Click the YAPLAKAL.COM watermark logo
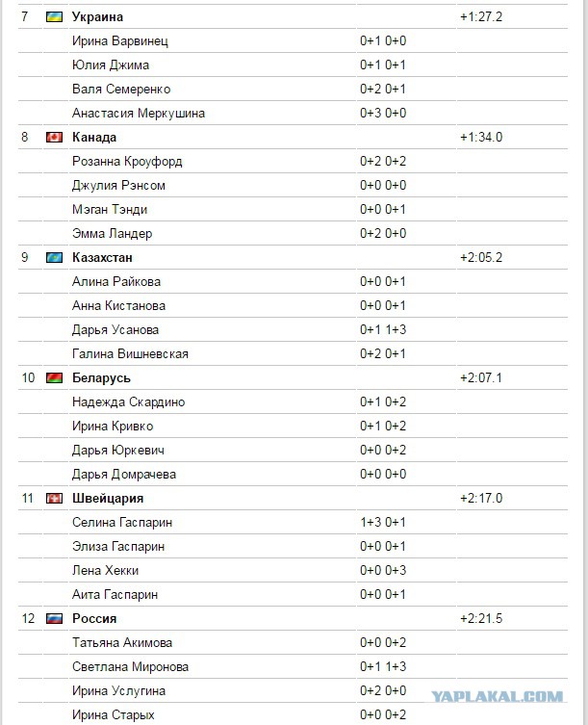This screenshot has height=725, width=588. (497, 696)
